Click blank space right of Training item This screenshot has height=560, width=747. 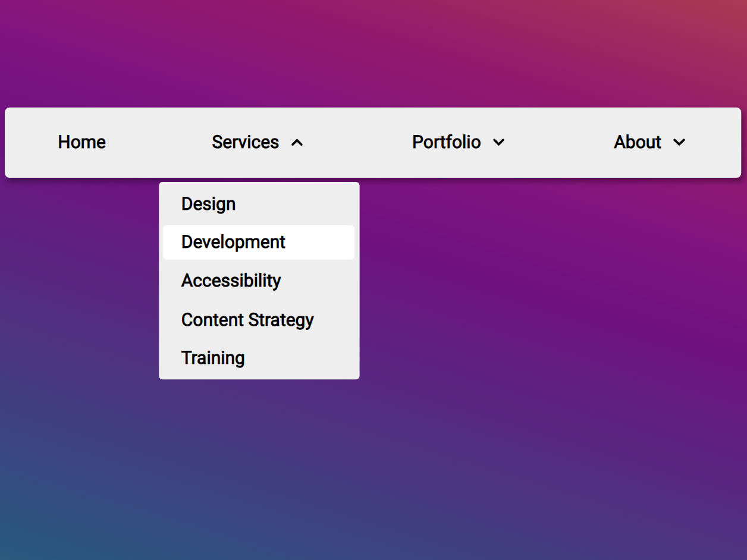309,358
